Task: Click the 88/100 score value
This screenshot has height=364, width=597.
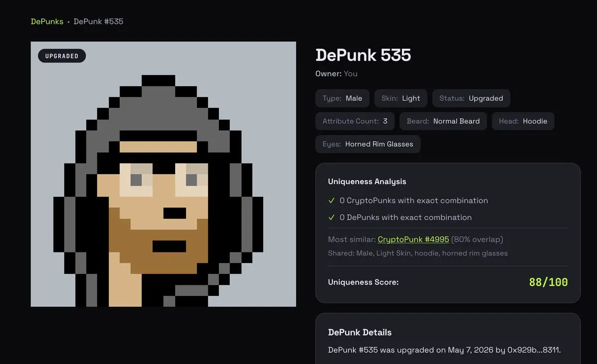Action: 548,282
